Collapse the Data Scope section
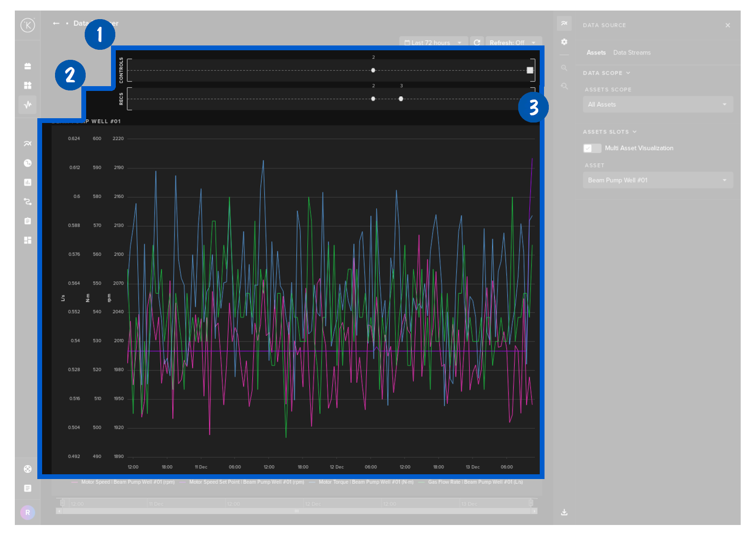The width and height of the screenshot is (756, 536). (x=606, y=73)
